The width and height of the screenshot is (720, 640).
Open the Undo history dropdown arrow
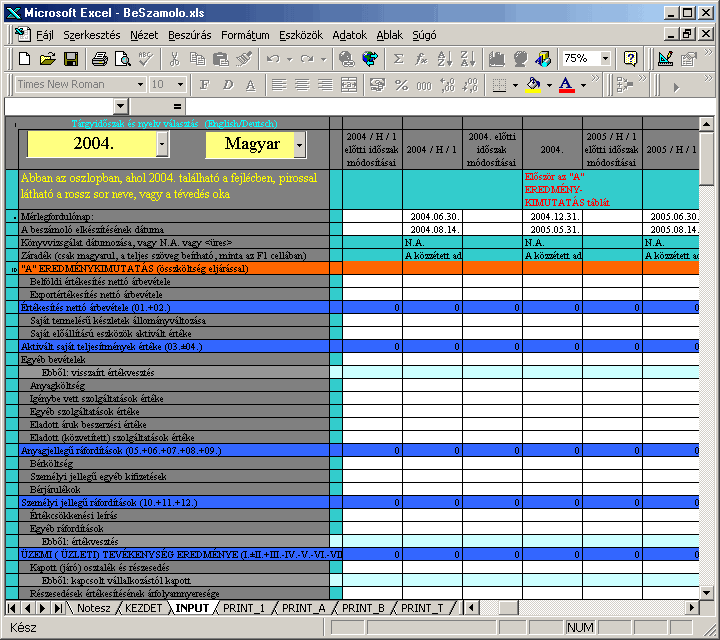[289, 59]
